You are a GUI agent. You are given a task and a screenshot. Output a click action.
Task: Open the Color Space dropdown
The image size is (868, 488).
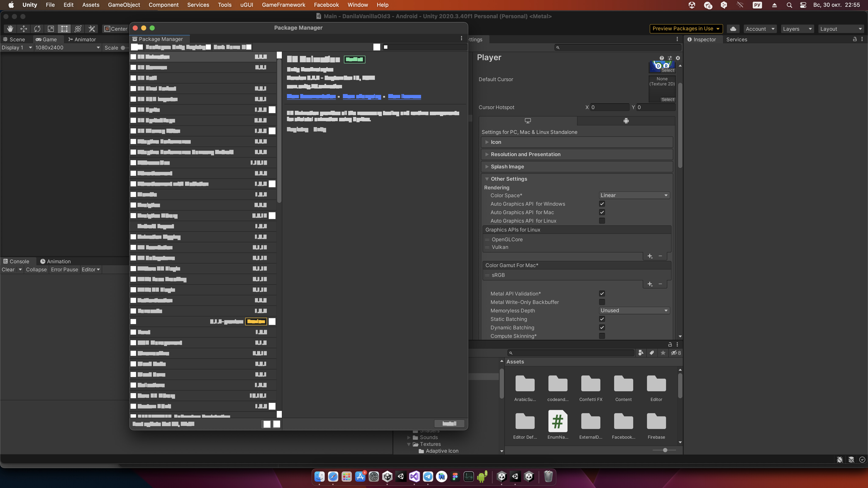coord(634,195)
